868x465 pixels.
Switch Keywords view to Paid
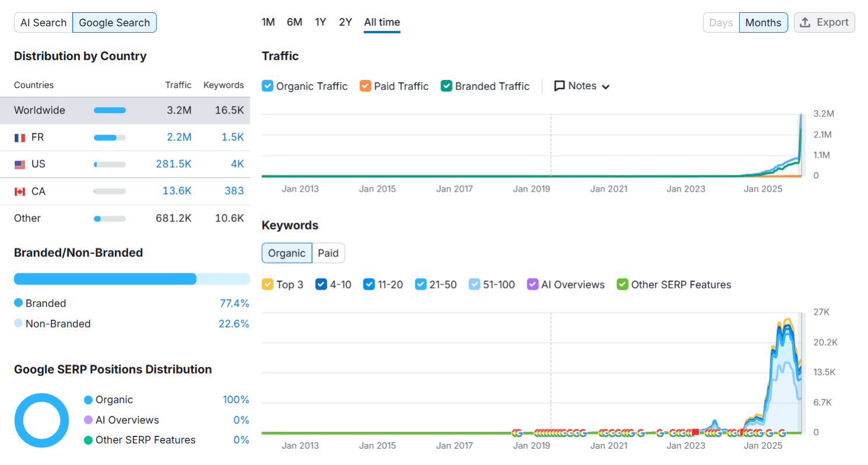pos(328,253)
